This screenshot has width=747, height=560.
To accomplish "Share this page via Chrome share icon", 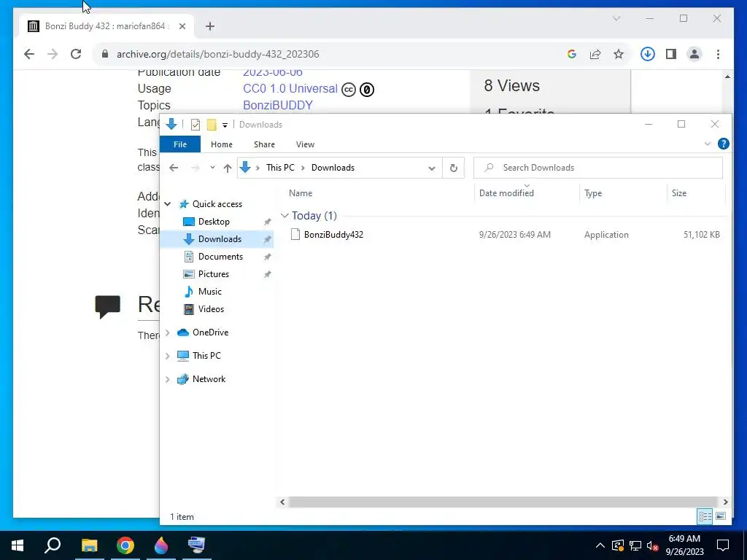I will tap(595, 54).
